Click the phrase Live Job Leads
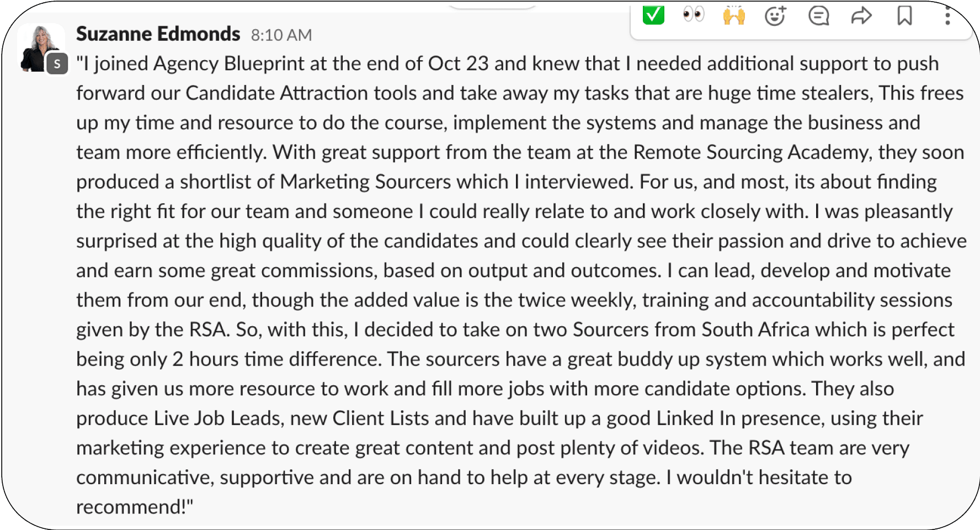 point(217,418)
